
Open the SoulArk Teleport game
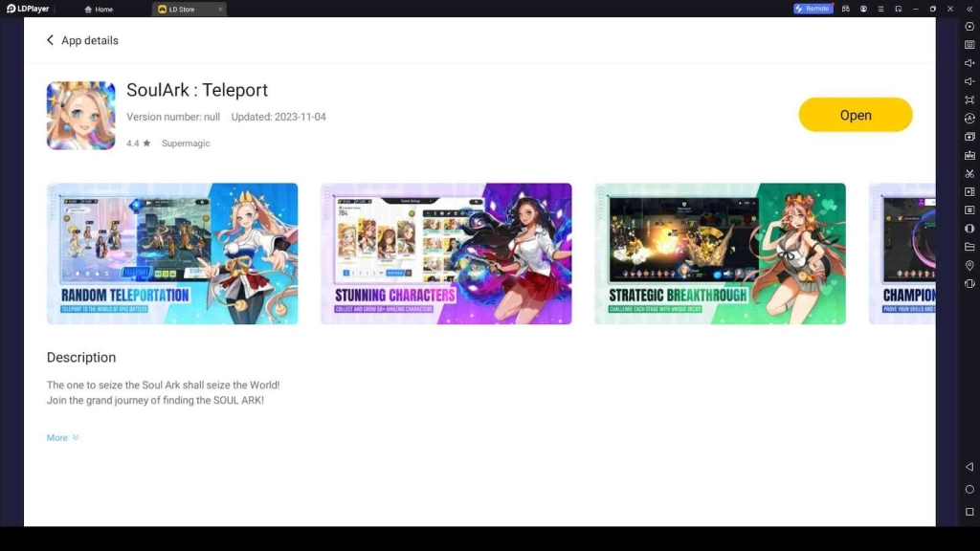pos(855,114)
